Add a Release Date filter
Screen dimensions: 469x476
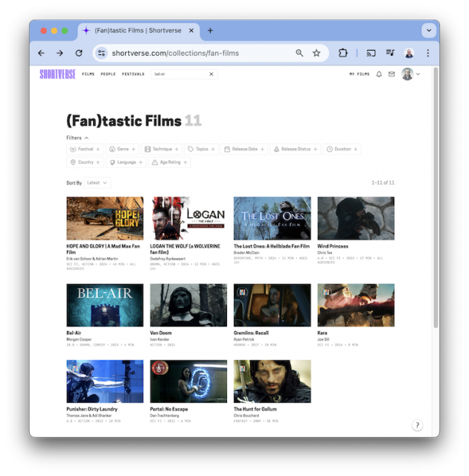tap(244, 149)
